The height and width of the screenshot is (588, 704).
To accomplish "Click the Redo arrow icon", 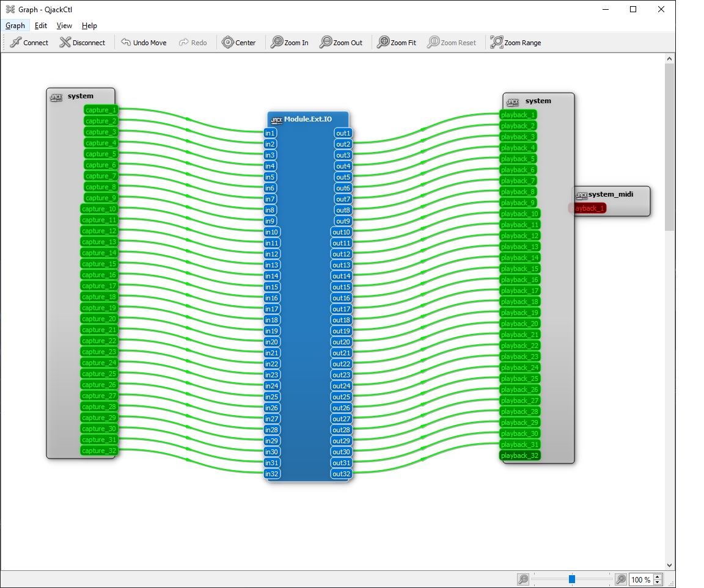I will click(183, 42).
